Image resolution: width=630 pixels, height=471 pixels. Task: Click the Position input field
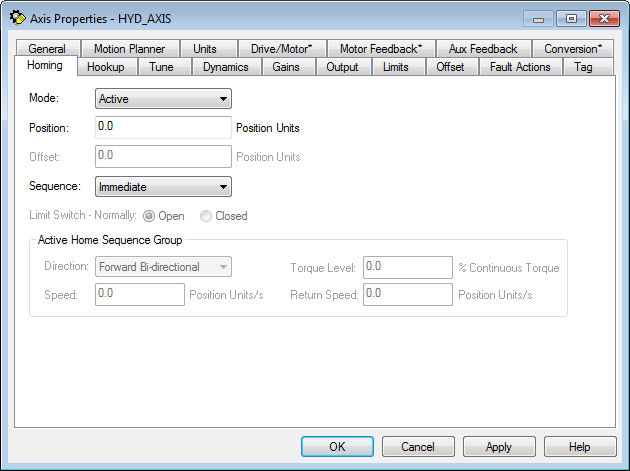tap(164, 128)
